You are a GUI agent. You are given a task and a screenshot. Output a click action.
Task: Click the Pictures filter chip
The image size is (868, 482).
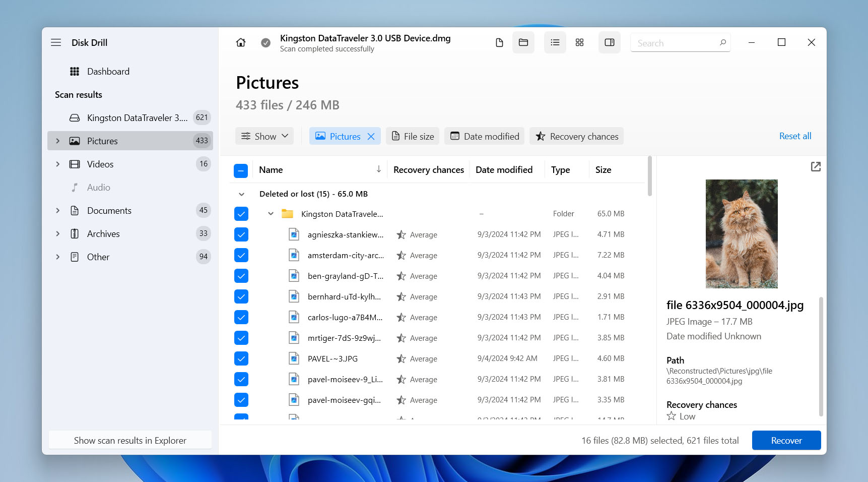coord(345,136)
